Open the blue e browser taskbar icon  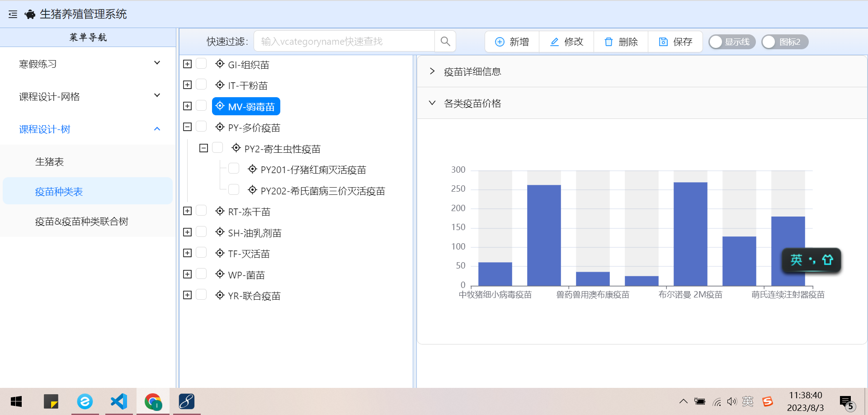(x=85, y=401)
